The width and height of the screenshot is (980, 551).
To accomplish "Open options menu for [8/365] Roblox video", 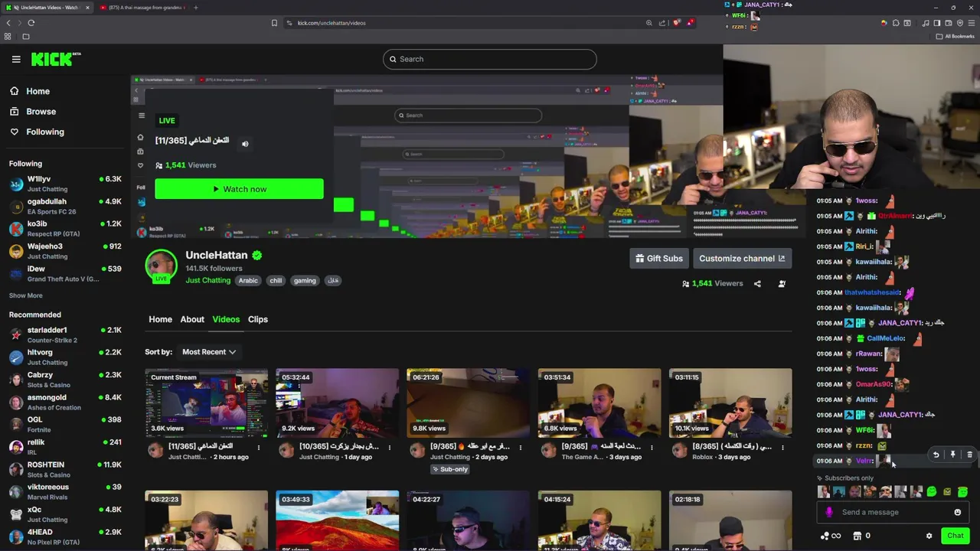I will pos(782,447).
